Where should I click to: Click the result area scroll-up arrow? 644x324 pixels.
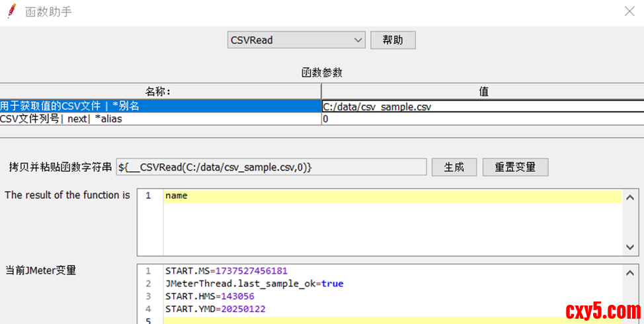(630, 196)
